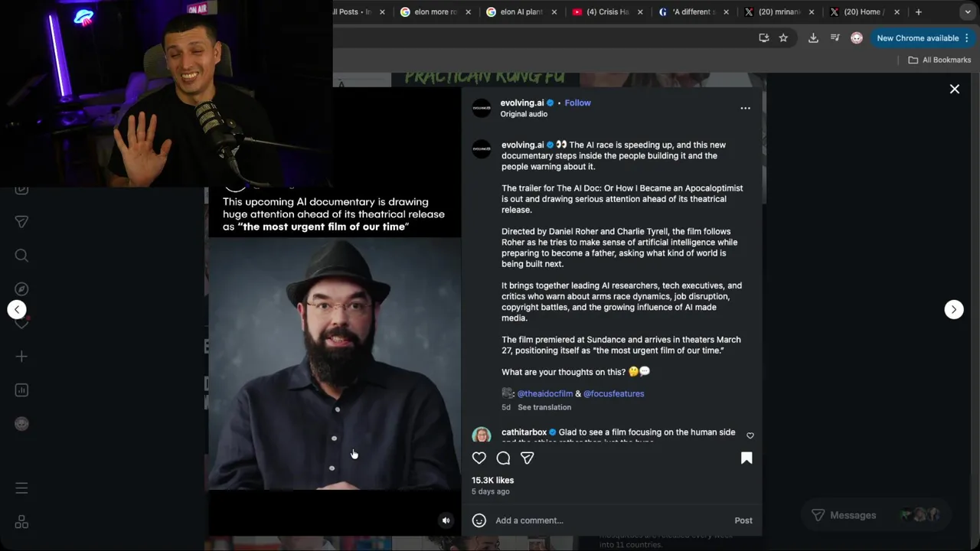Open Instagram sidebar Create plus icon
Viewport: 980px width, 551px height.
click(x=21, y=357)
